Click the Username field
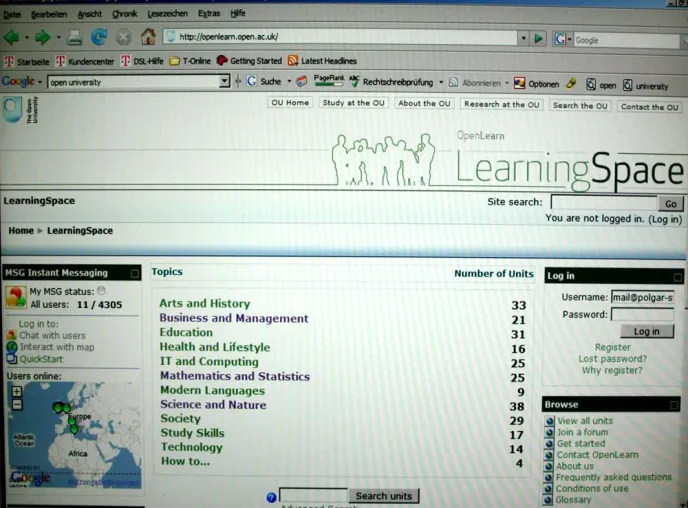 [643, 297]
